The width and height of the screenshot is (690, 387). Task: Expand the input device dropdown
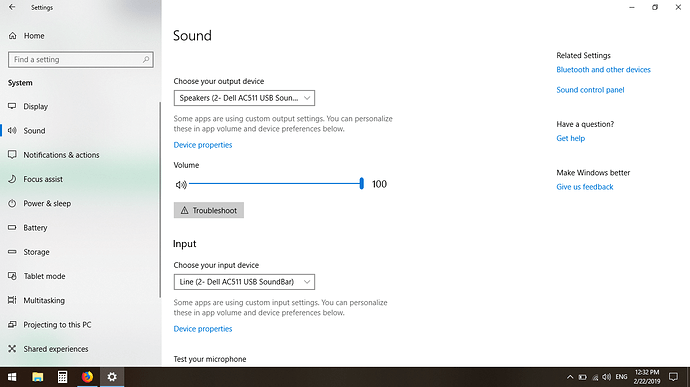point(244,282)
